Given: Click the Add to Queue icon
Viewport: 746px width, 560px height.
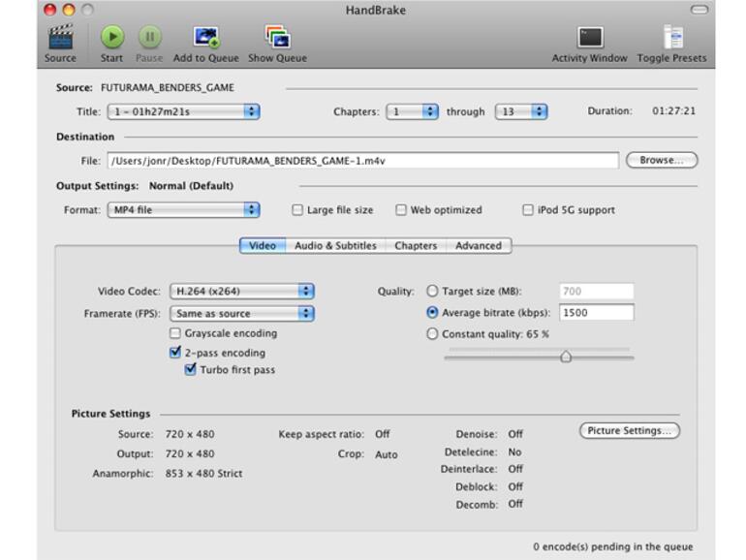Looking at the screenshot, I should pyautogui.click(x=205, y=38).
